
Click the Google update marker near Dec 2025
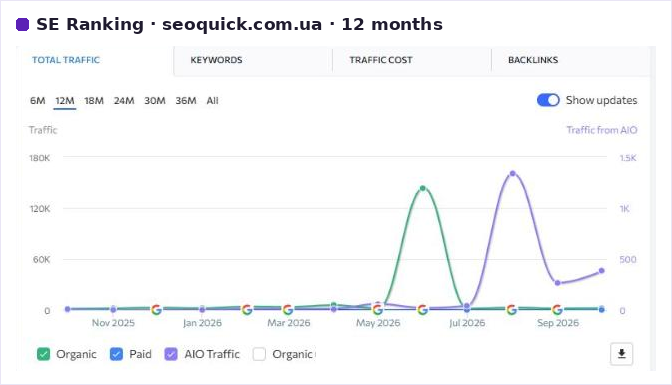[156, 309]
